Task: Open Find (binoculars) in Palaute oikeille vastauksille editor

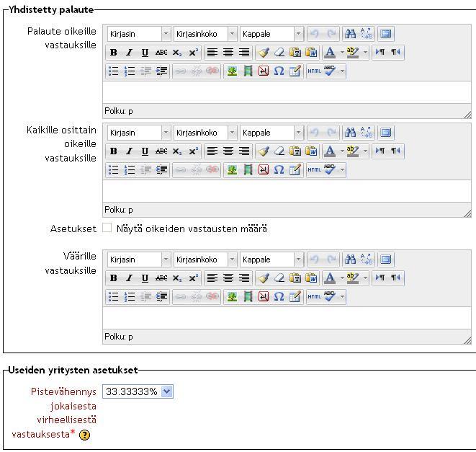Action: pos(350,33)
